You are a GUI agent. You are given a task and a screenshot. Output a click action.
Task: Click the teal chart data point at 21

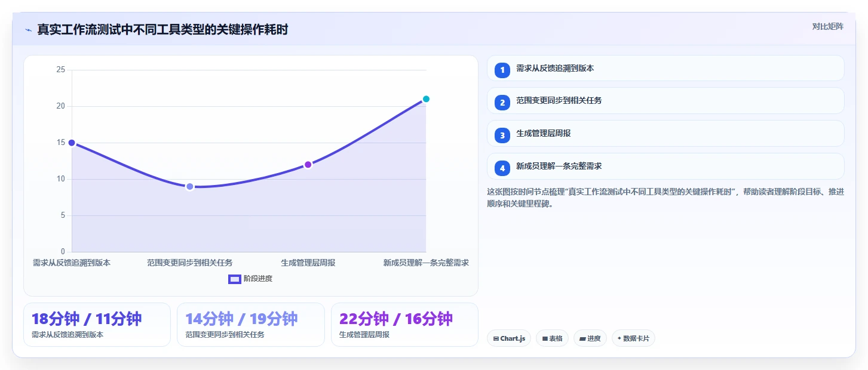tap(426, 99)
